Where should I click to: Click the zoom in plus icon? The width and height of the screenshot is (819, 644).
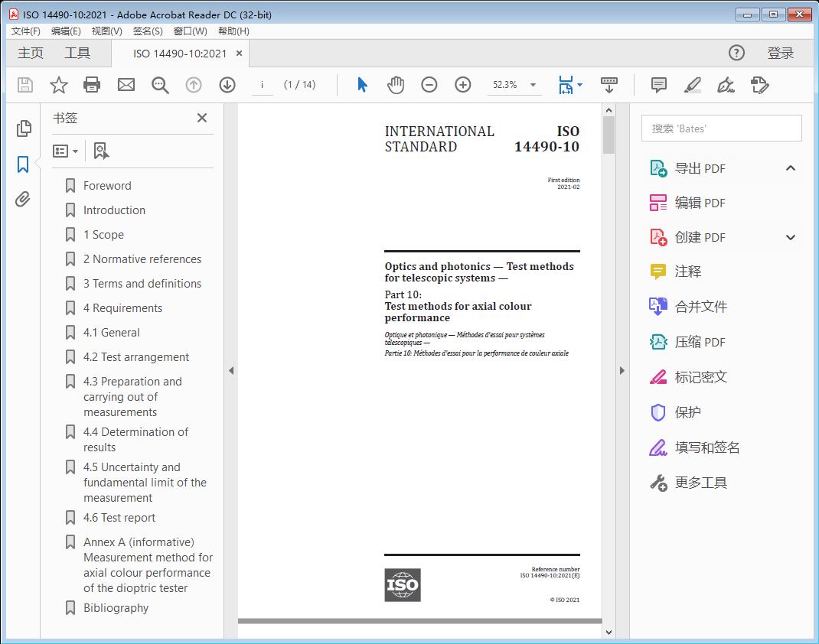click(x=463, y=85)
